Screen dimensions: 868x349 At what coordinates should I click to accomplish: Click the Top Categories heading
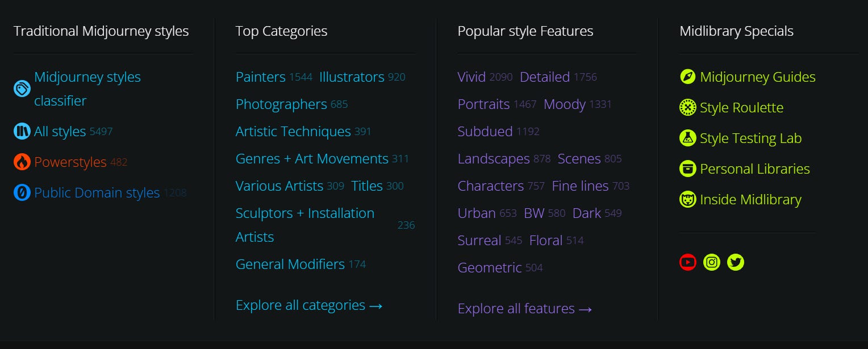[x=282, y=31]
